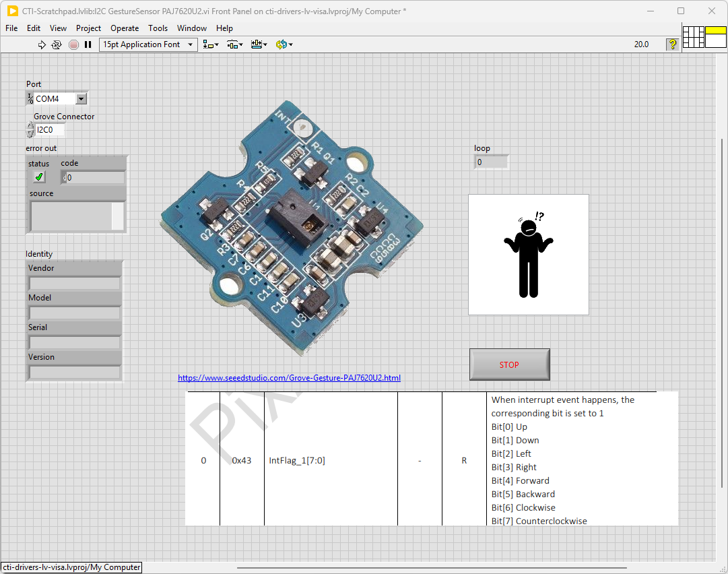Click the Run arrow button
Image resolution: width=728 pixels, height=574 pixels.
(x=42, y=44)
